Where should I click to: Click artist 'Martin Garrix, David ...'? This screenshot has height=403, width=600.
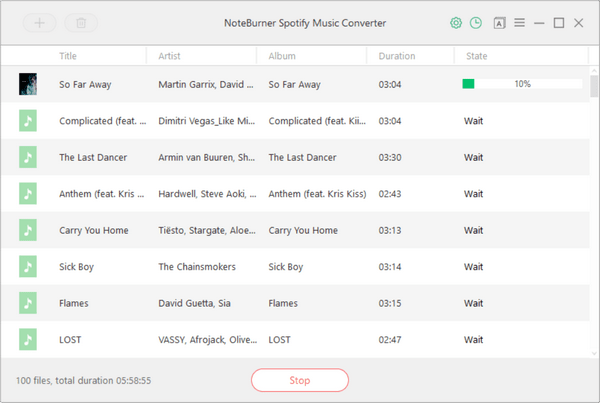[x=206, y=85]
